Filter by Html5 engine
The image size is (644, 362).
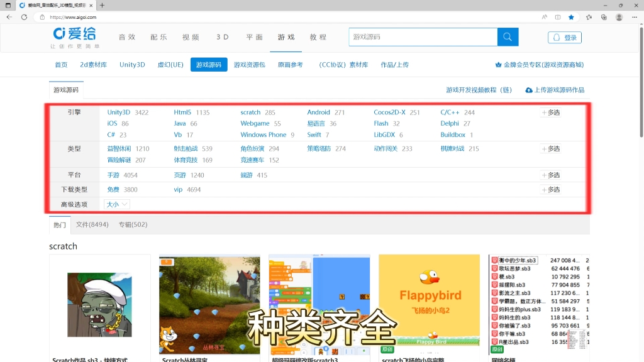pos(182,112)
